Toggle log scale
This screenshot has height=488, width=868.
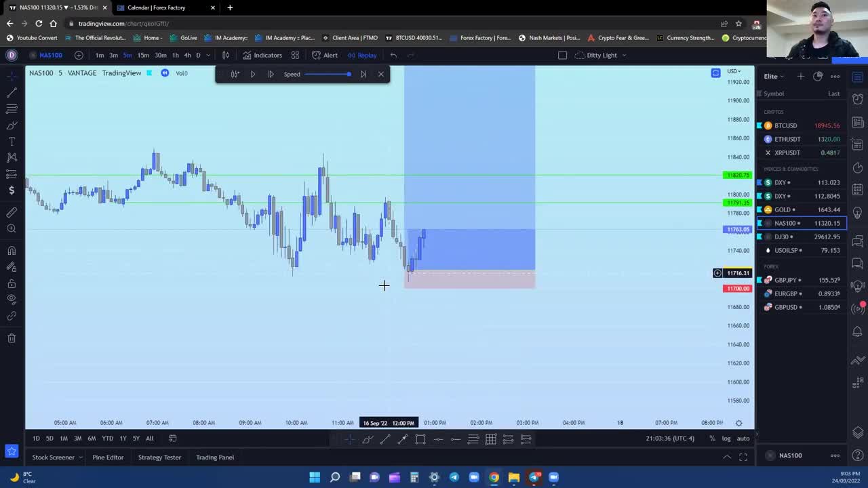point(726,439)
